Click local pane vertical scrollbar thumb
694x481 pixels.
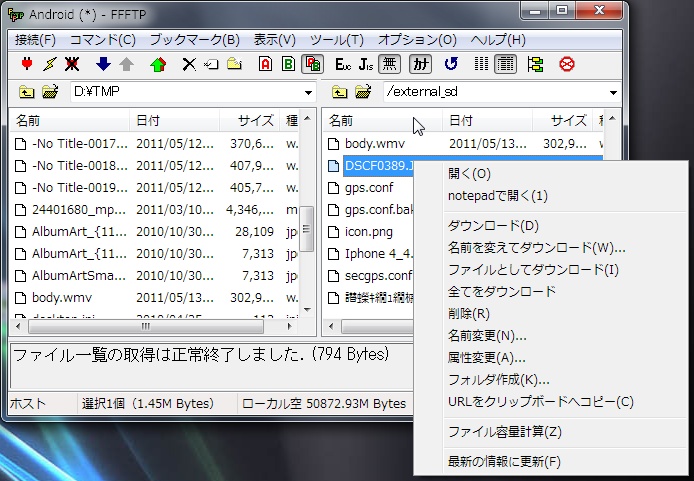[307, 229]
